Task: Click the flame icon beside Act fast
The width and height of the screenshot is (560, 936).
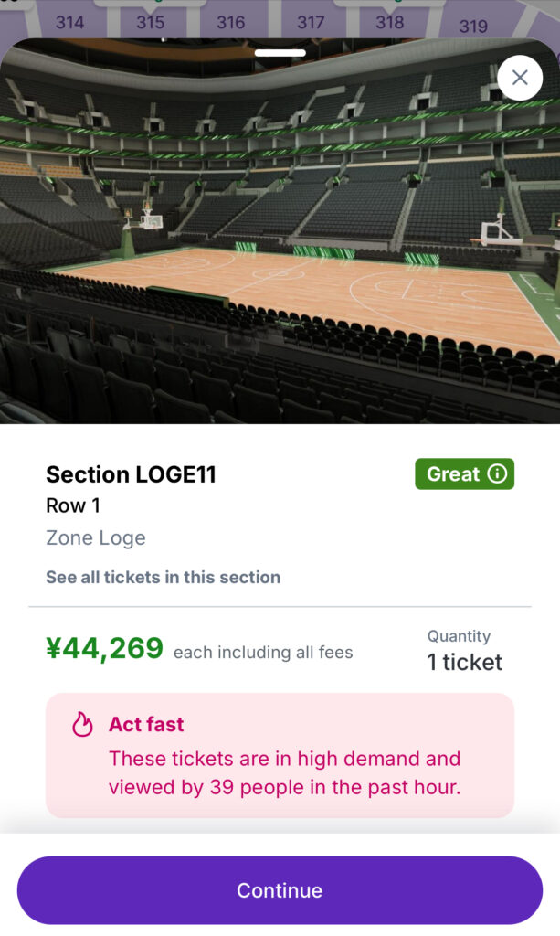Action: 83,725
